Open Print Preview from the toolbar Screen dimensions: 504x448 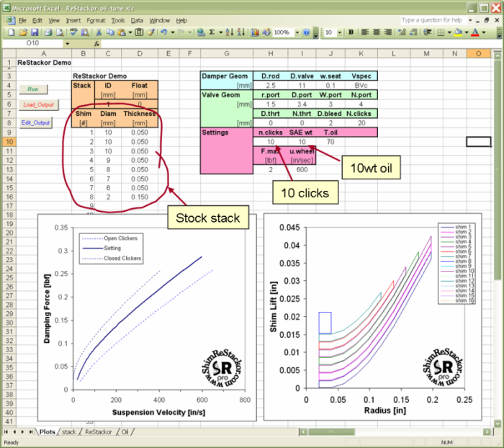pos(60,32)
